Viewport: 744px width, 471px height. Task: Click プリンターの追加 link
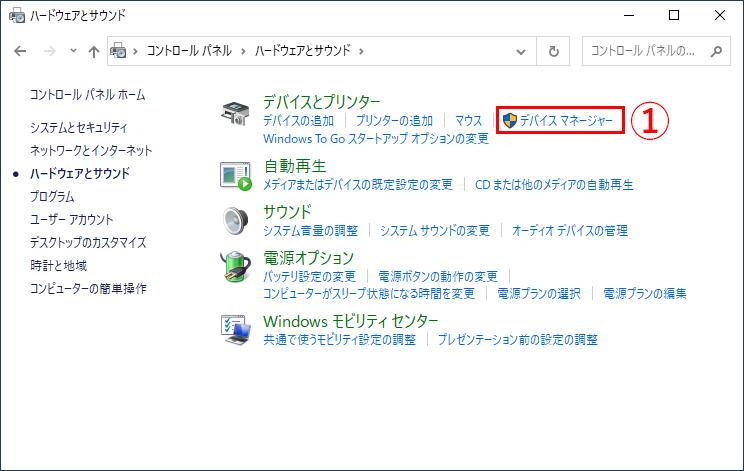coord(394,120)
